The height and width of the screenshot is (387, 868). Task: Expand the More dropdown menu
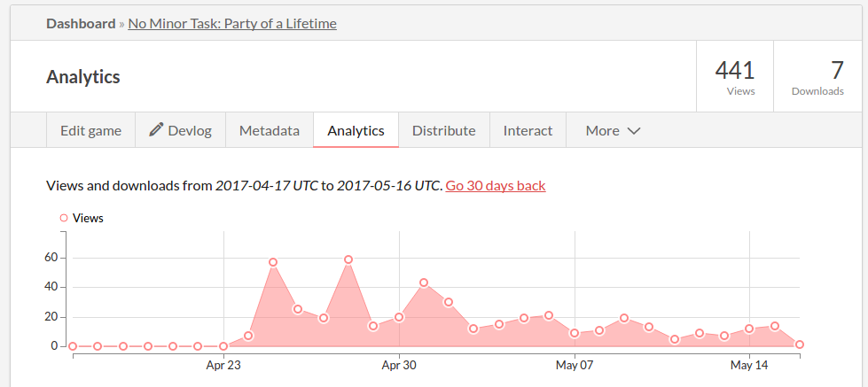click(613, 130)
